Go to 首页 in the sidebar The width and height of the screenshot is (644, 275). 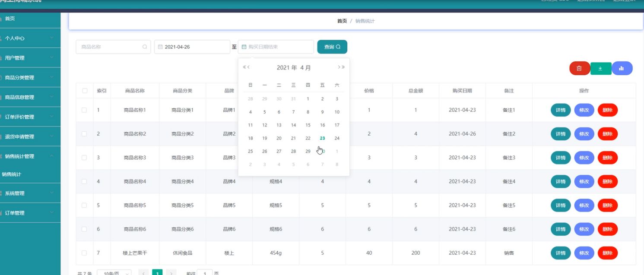click(x=10, y=19)
